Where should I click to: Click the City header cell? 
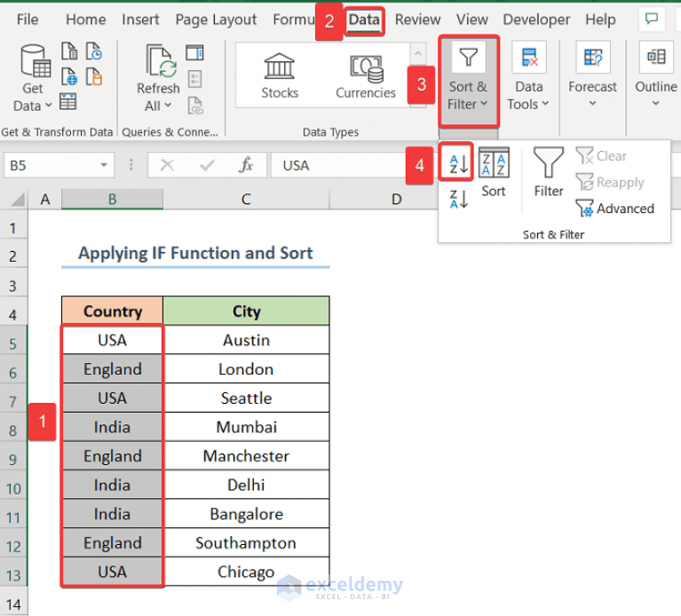[x=246, y=311]
